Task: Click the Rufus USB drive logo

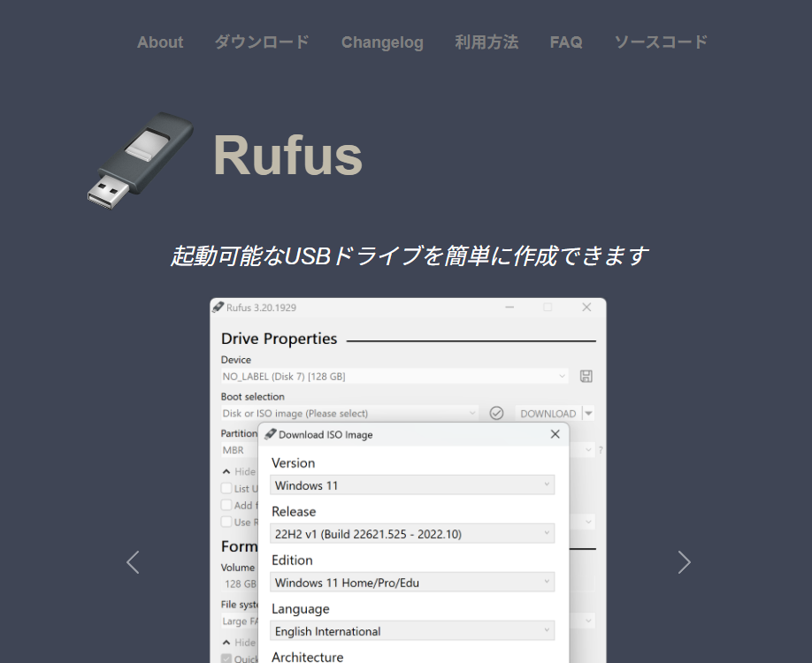Action: point(140,159)
